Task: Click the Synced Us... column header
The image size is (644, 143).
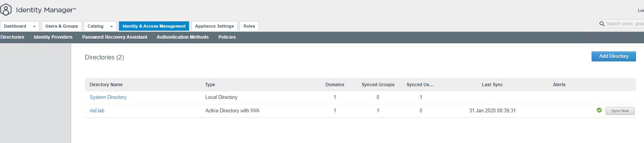Action: tap(420, 85)
